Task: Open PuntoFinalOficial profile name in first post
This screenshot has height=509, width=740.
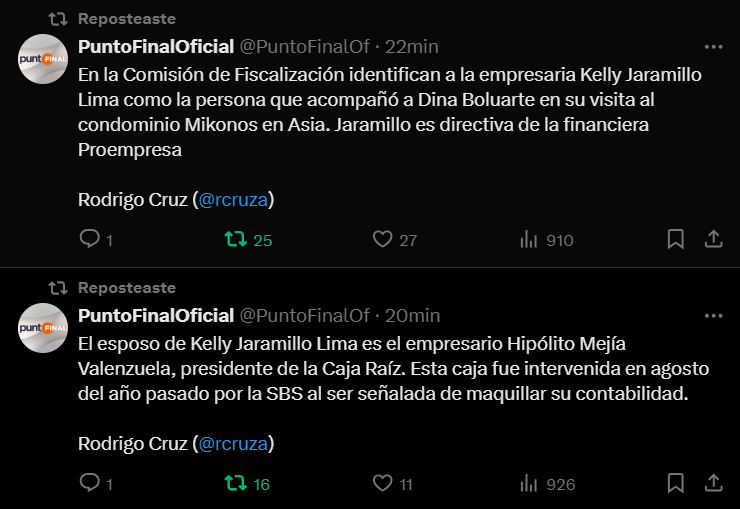Action: click(x=156, y=47)
